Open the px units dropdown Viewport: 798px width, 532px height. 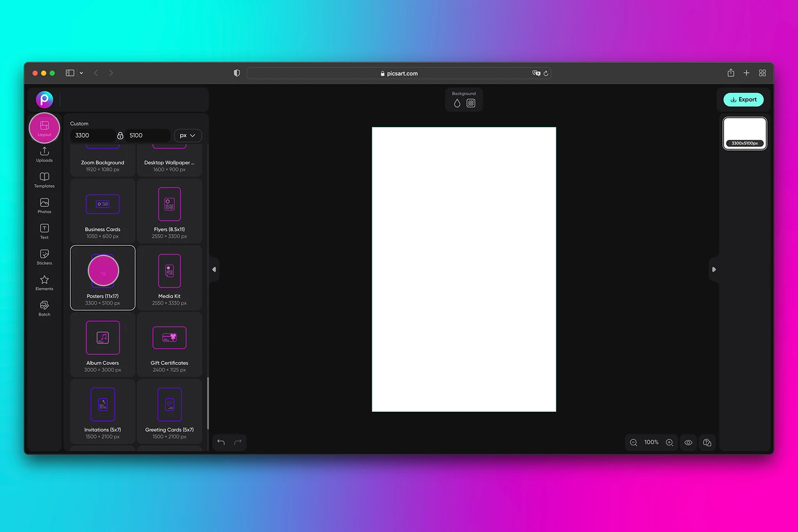187,135
